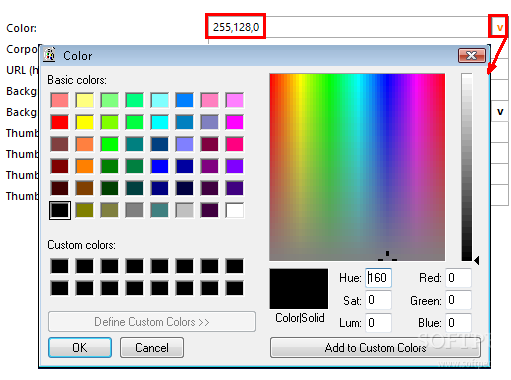
Task: Select the pale yellow basic color
Action: click(85, 100)
